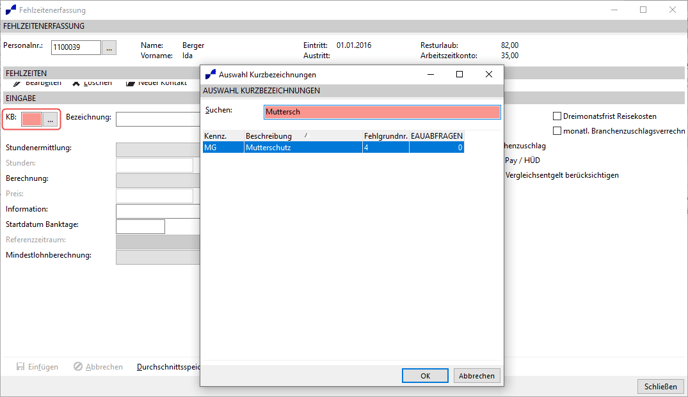Open the Mindestlohnberechnung dropdown
Viewport: 688px width, 397px height.
pyautogui.click(x=158, y=257)
